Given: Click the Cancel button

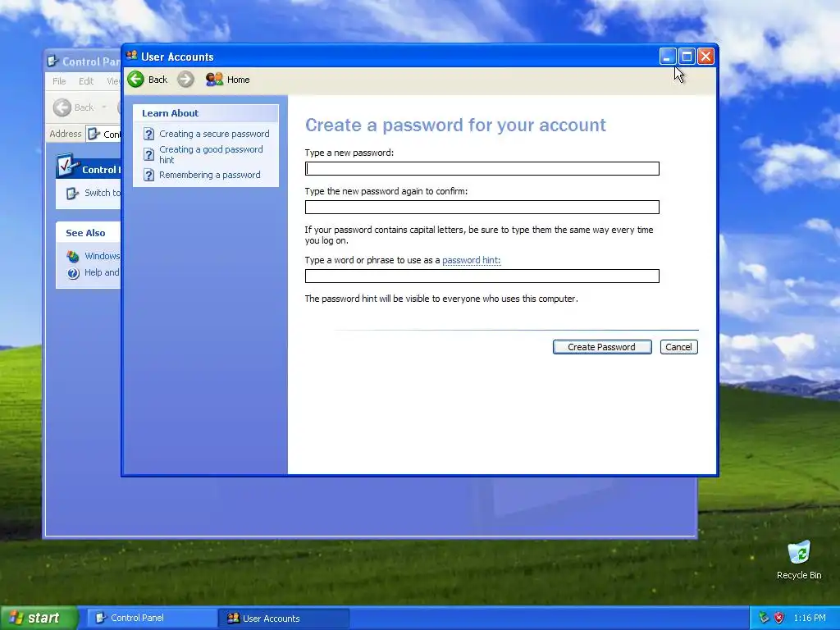Looking at the screenshot, I should pos(678,347).
